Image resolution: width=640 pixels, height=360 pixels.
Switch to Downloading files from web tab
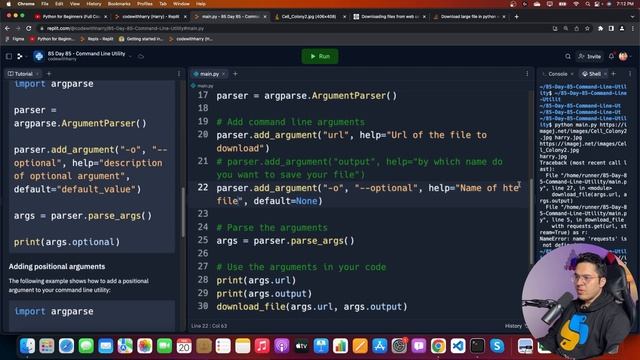click(x=389, y=17)
